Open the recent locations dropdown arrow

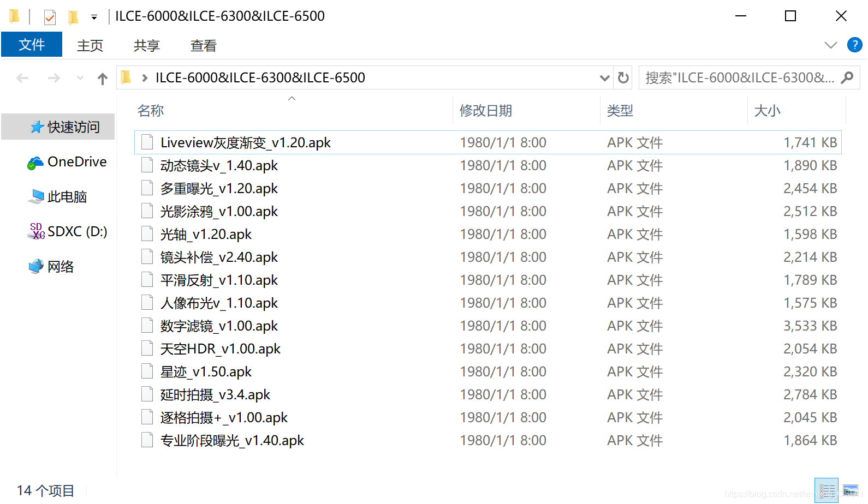[x=80, y=79]
